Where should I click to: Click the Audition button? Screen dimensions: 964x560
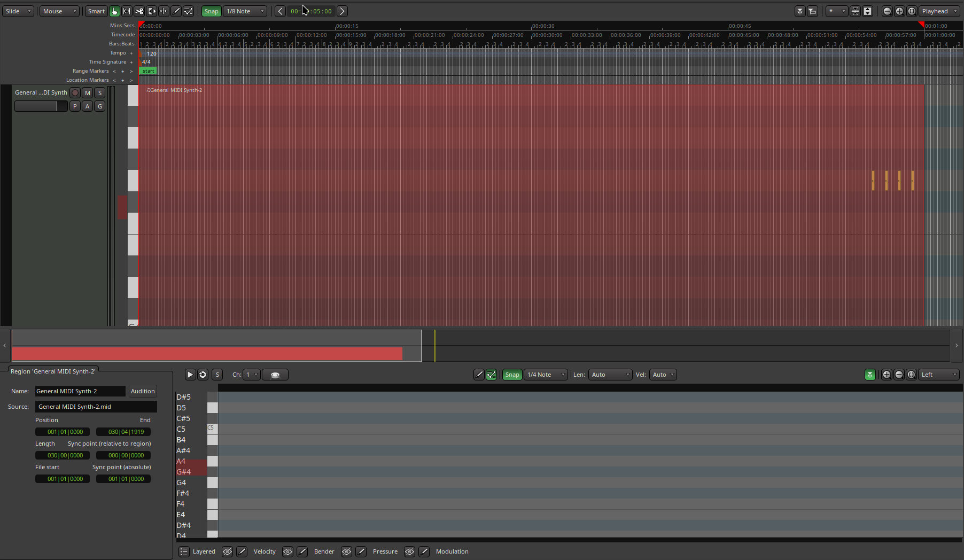(143, 391)
